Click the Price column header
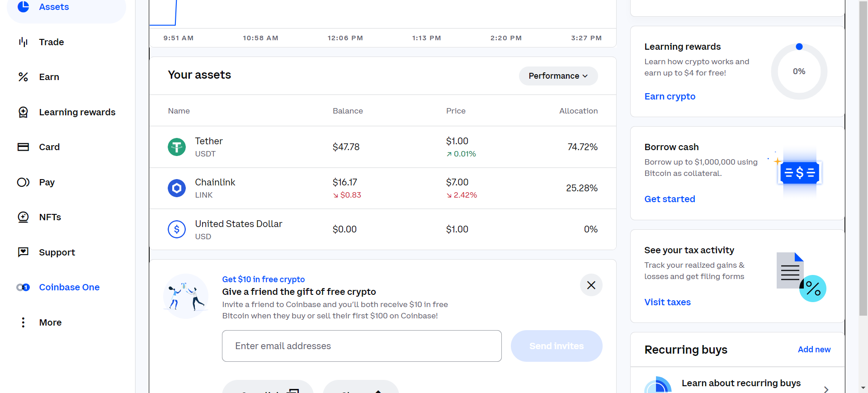This screenshot has height=393, width=868. point(456,111)
